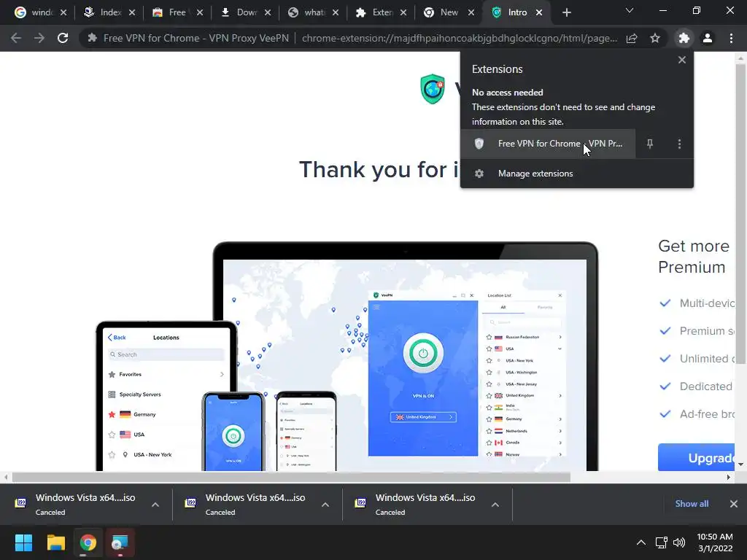Click the vertical scrollbar down arrow
The image size is (747, 560).
click(x=740, y=464)
